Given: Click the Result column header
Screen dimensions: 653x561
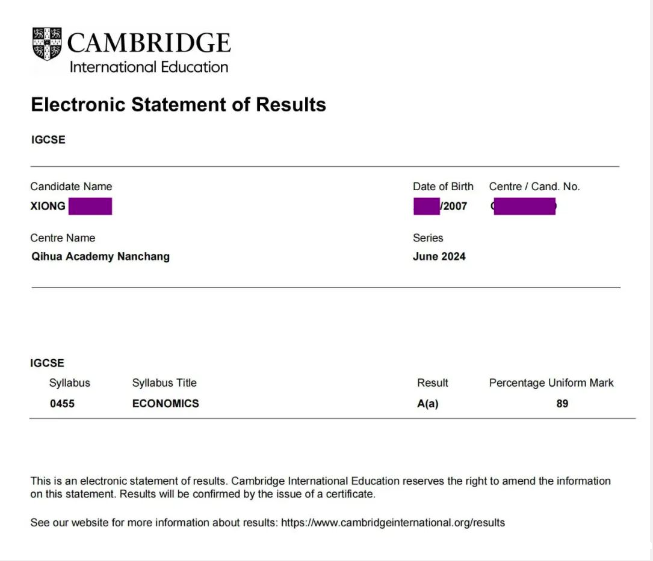Looking at the screenshot, I should click(x=432, y=383).
